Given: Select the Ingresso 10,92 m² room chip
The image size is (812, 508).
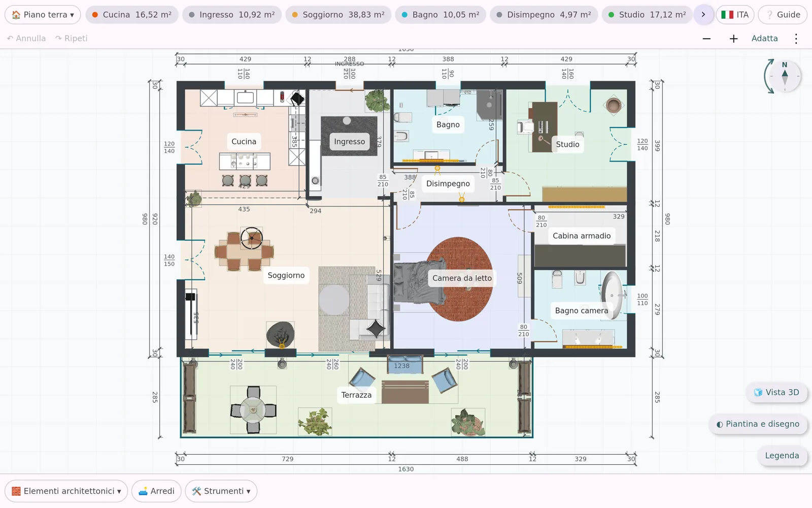Looking at the screenshot, I should 231,15.
